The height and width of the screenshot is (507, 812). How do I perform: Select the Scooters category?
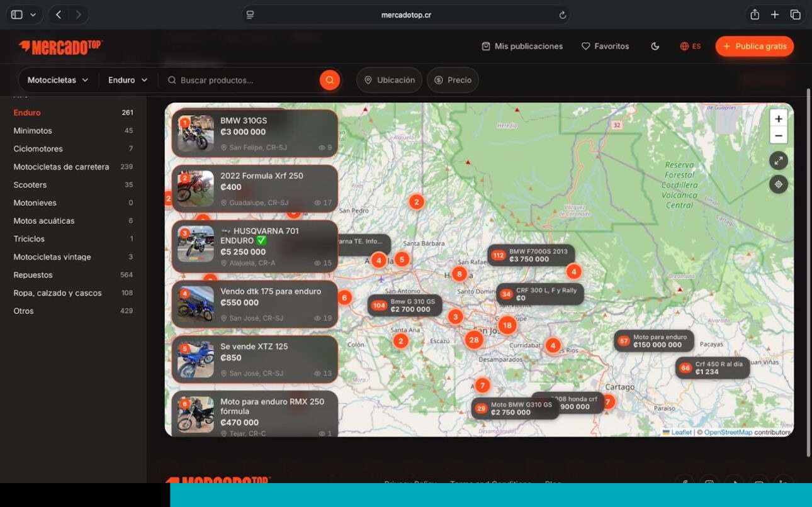73,185
